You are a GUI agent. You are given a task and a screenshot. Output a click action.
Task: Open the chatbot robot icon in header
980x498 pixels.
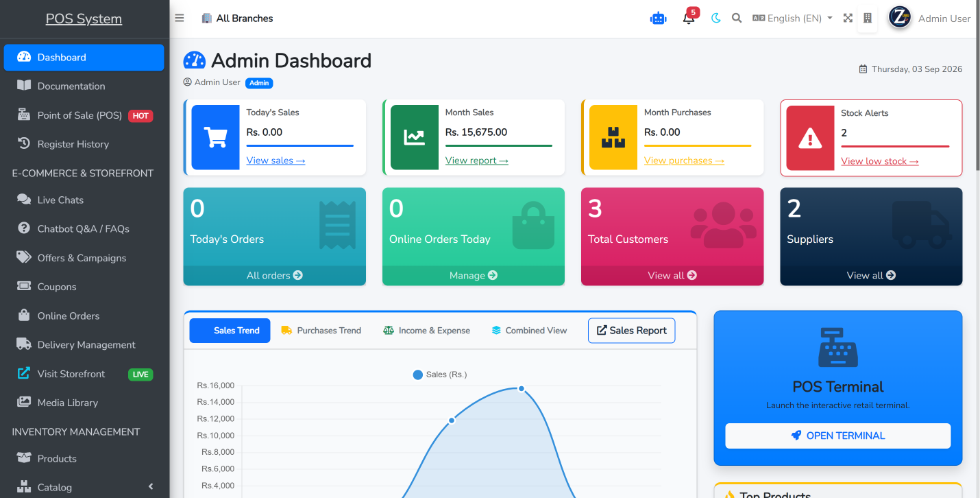pos(658,19)
